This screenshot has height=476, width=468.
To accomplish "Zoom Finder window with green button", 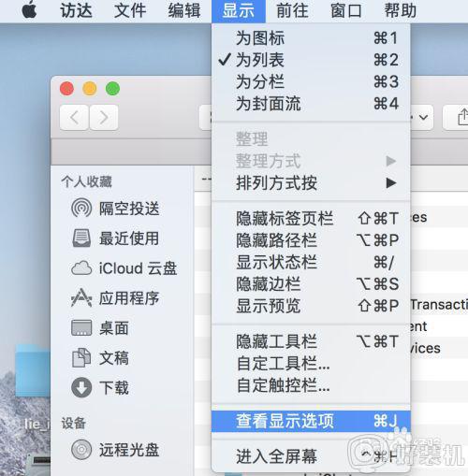I will coord(112,89).
